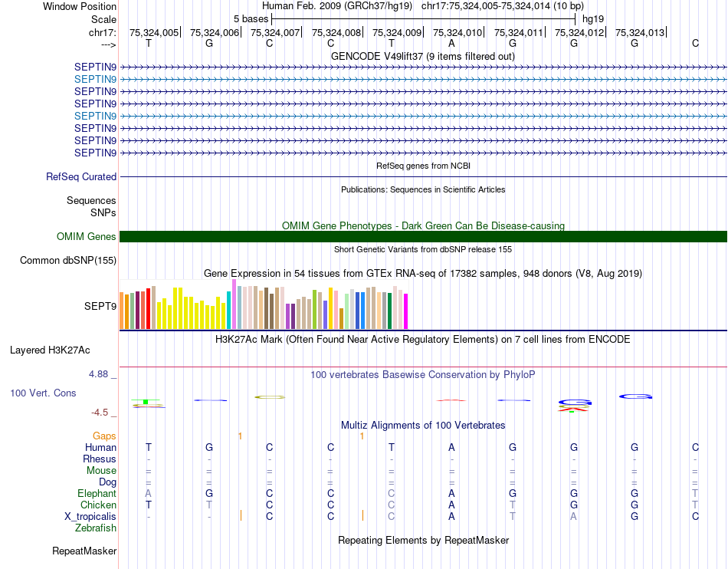Click the Chicken alignment row label
This screenshot has width=728, height=569.
pyautogui.click(x=98, y=505)
